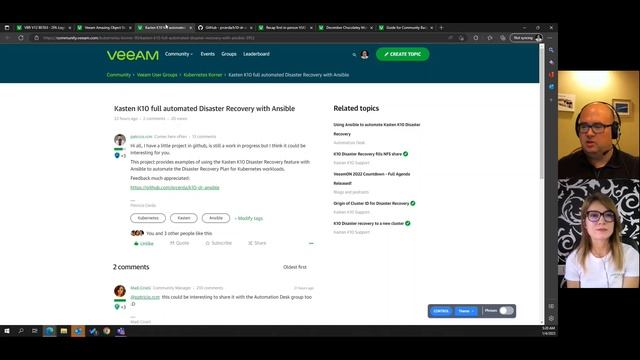The height and width of the screenshot is (360, 640).
Task: Open File Explorer from taskbar
Action: point(64,331)
